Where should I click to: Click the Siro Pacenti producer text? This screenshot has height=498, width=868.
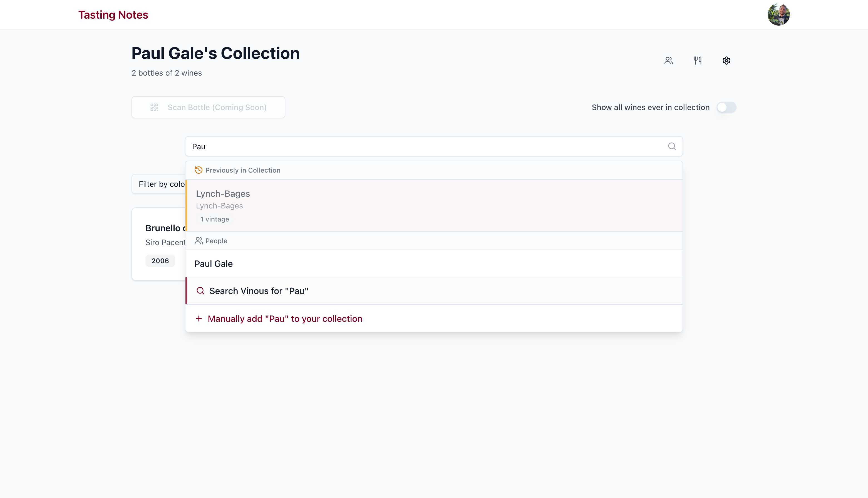click(x=165, y=243)
